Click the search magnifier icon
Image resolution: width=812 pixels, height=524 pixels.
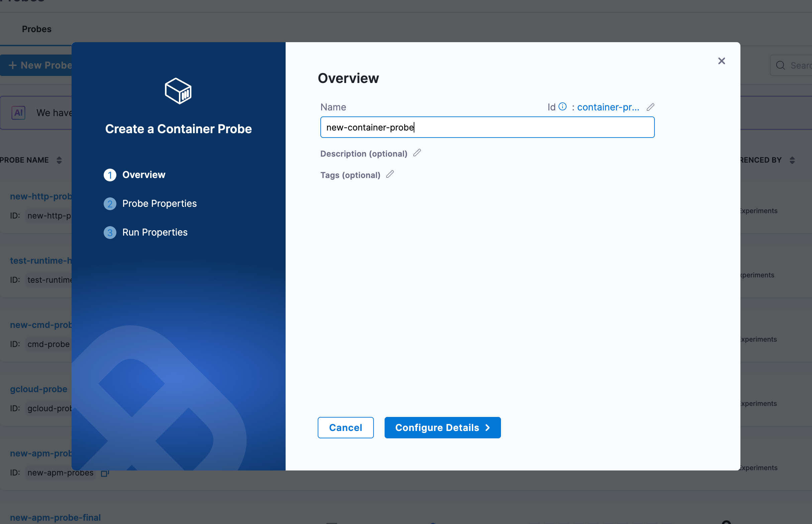click(780, 65)
